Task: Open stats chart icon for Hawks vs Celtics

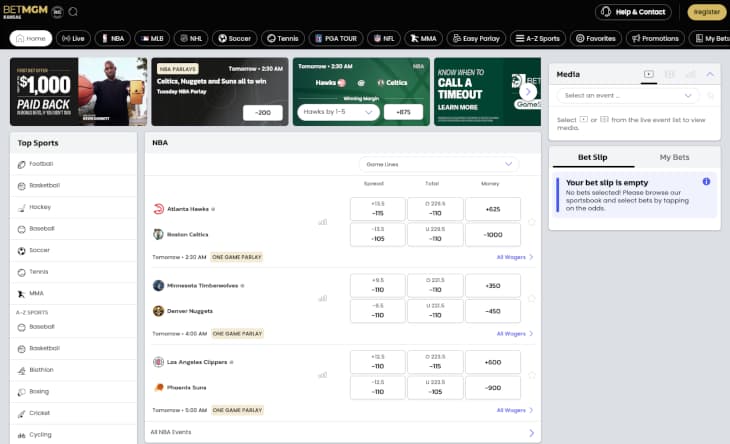Action: coord(323,222)
